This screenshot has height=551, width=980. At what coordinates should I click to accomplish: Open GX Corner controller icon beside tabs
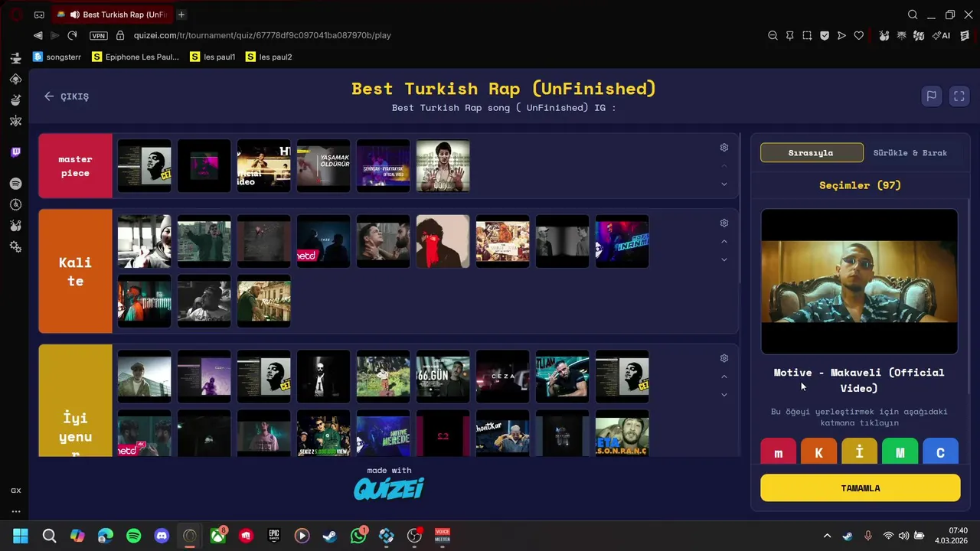pos(39,15)
